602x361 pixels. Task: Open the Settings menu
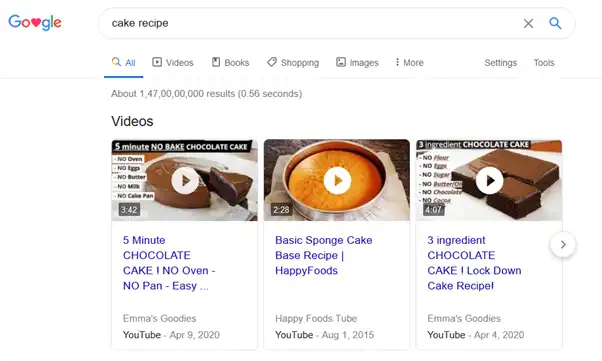(500, 63)
